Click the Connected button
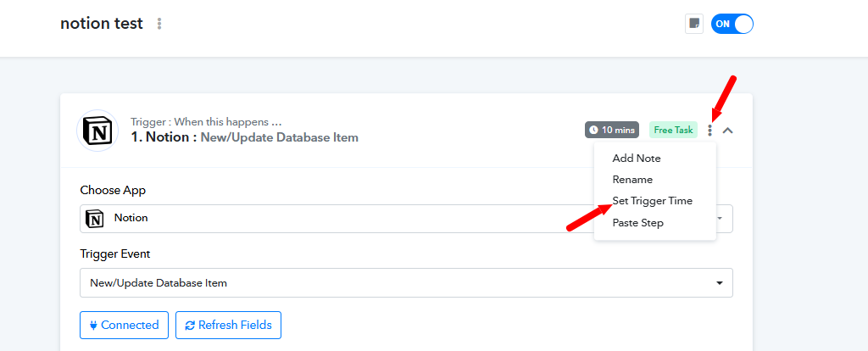Image resolution: width=868 pixels, height=351 pixels. click(124, 325)
